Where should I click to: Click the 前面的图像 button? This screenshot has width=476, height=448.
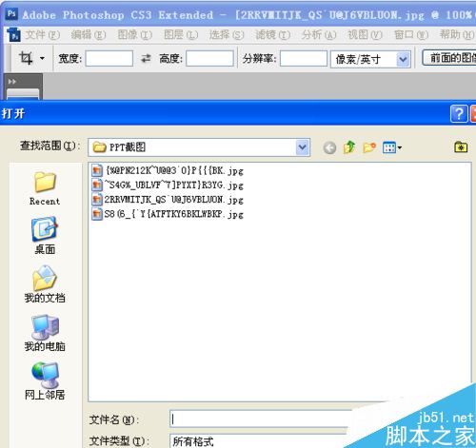pos(449,58)
